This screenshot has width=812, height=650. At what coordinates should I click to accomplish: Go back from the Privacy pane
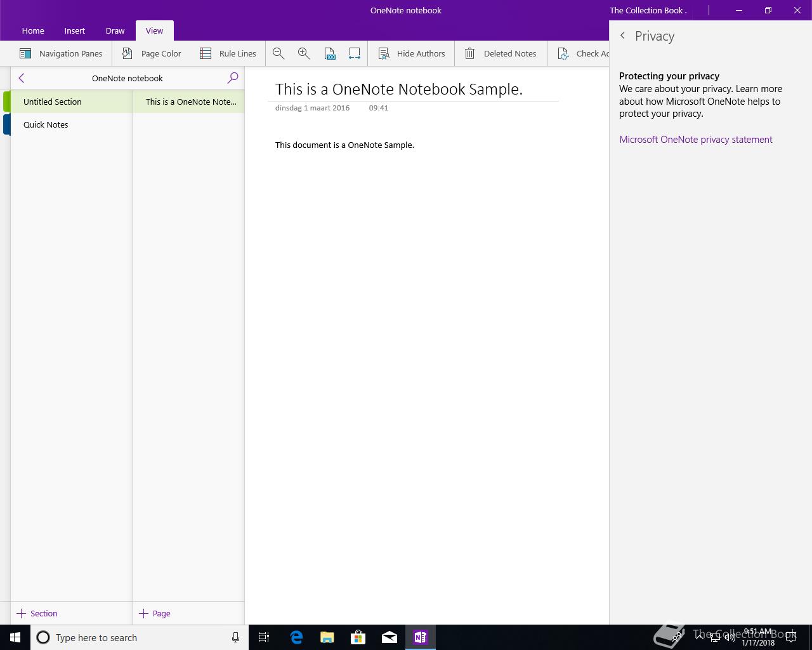(x=623, y=36)
